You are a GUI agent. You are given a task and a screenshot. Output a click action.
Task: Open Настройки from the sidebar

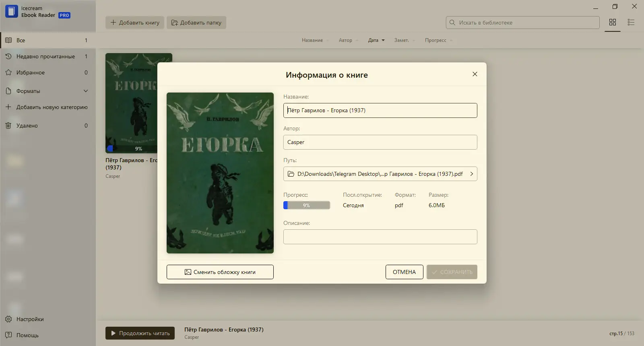pos(48,319)
